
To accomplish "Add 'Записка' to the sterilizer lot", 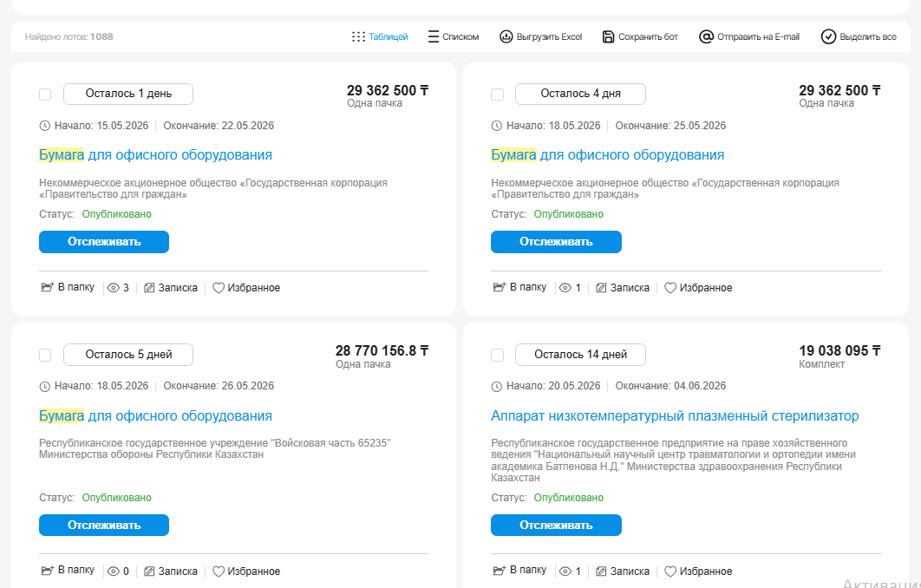I will (623, 572).
